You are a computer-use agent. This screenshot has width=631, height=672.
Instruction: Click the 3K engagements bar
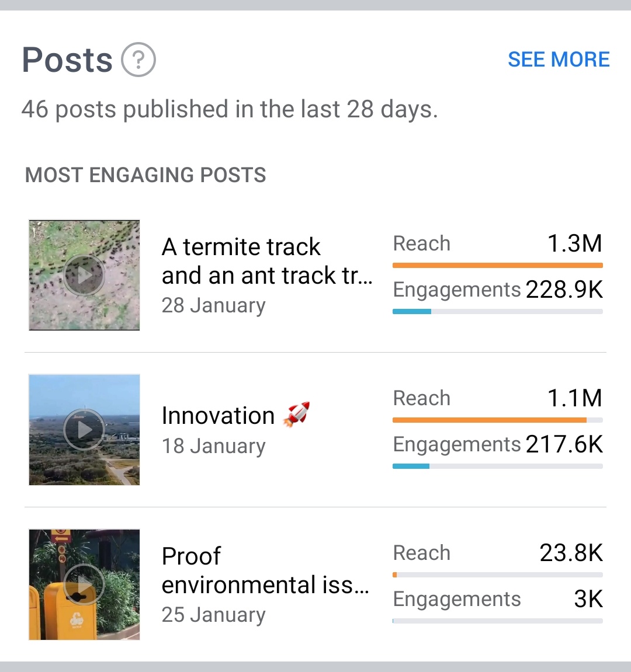[x=498, y=621]
